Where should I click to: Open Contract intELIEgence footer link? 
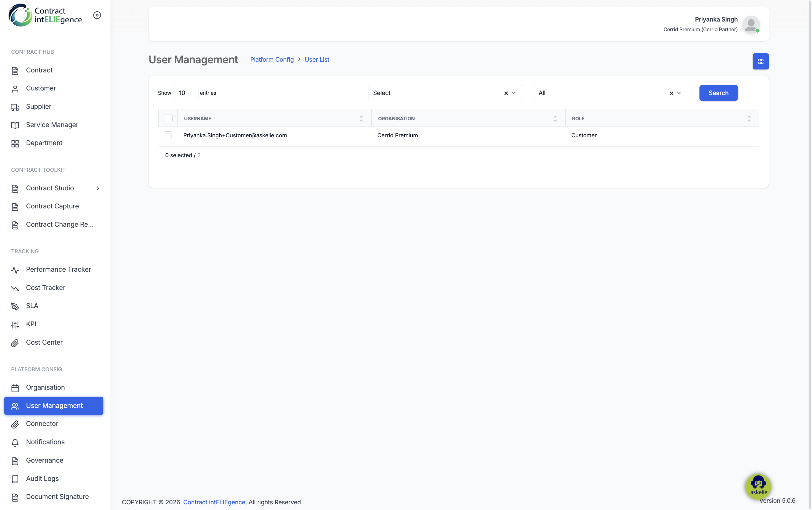pyautogui.click(x=214, y=502)
